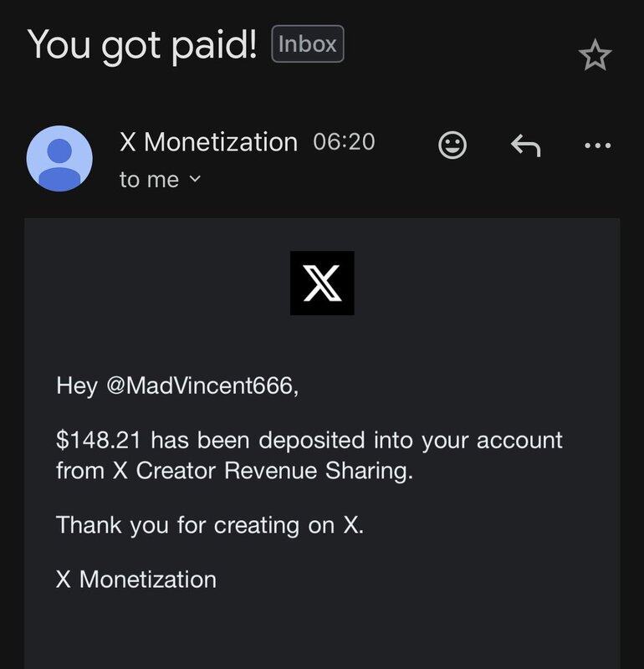Image resolution: width=644 pixels, height=669 pixels.
Task: Tap the word "Sharing." in the message
Action: tap(375, 471)
